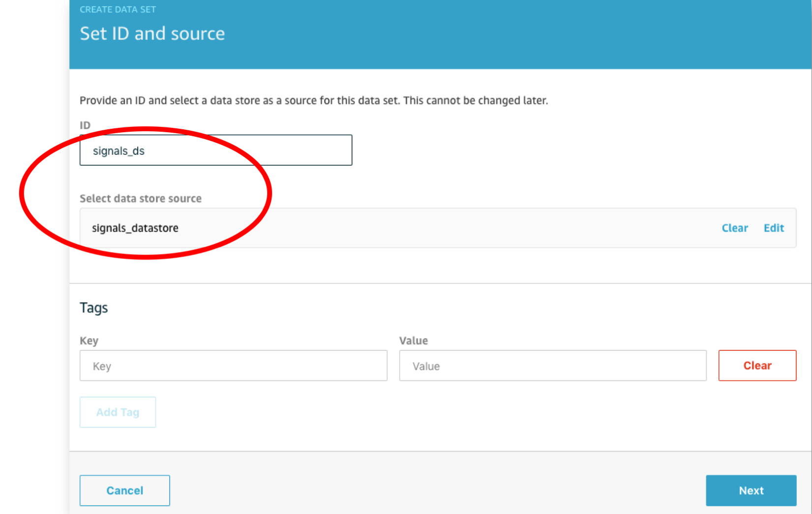The width and height of the screenshot is (812, 514).
Task: Select the signals_datastore source row
Action: pyautogui.click(x=393, y=228)
